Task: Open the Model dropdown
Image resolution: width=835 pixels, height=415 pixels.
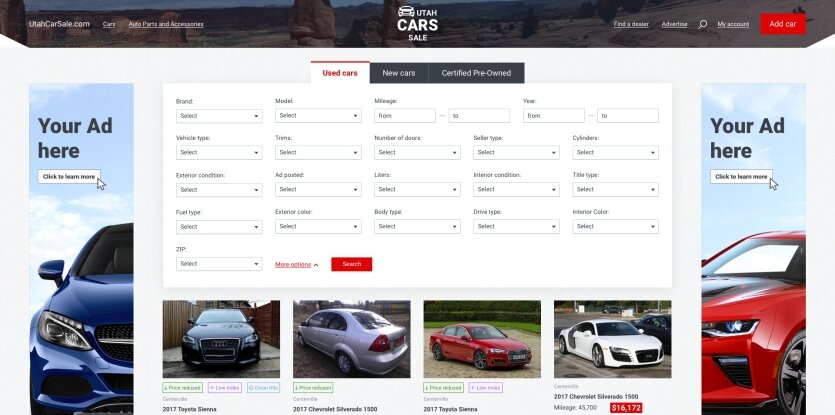Action: click(x=318, y=116)
